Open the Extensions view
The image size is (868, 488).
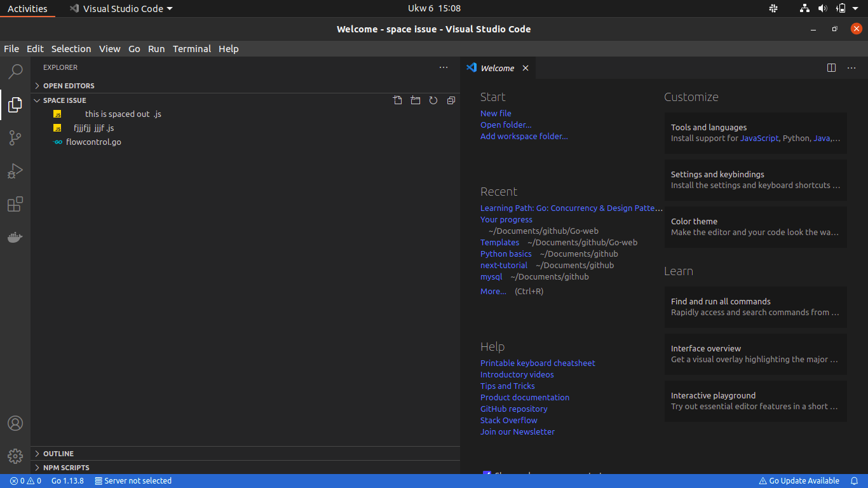[x=15, y=204]
